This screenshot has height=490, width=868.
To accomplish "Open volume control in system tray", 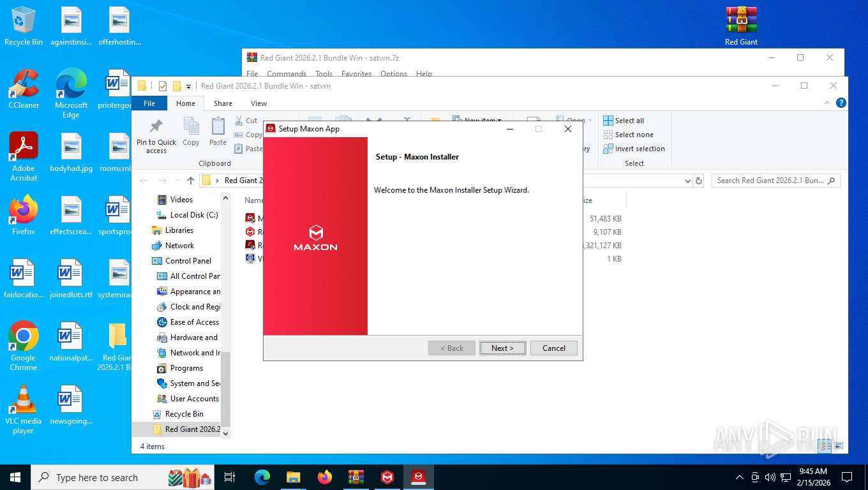I will [770, 477].
